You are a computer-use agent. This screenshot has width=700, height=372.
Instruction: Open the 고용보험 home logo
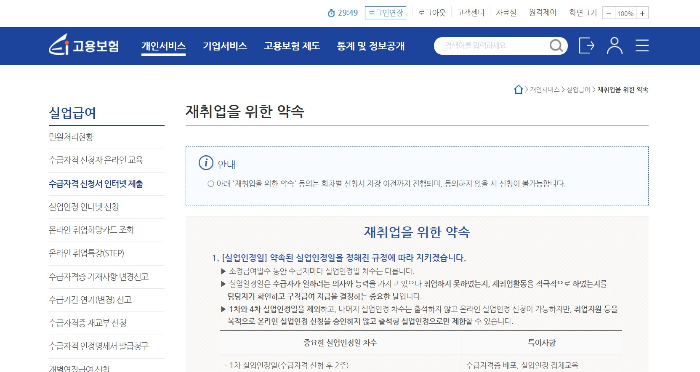coord(84,45)
